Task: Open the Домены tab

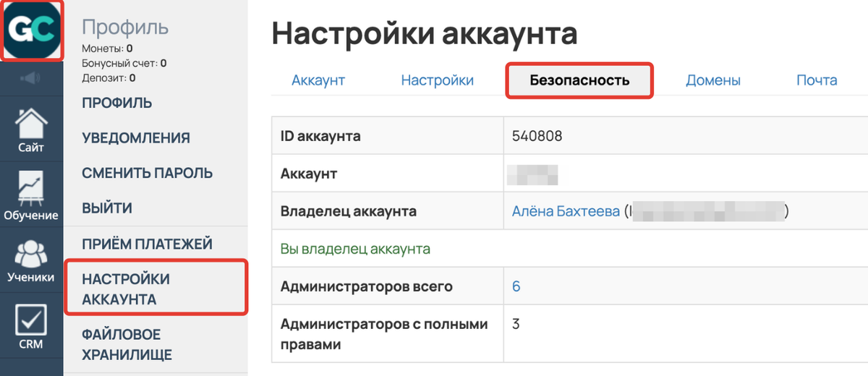Action: click(712, 80)
